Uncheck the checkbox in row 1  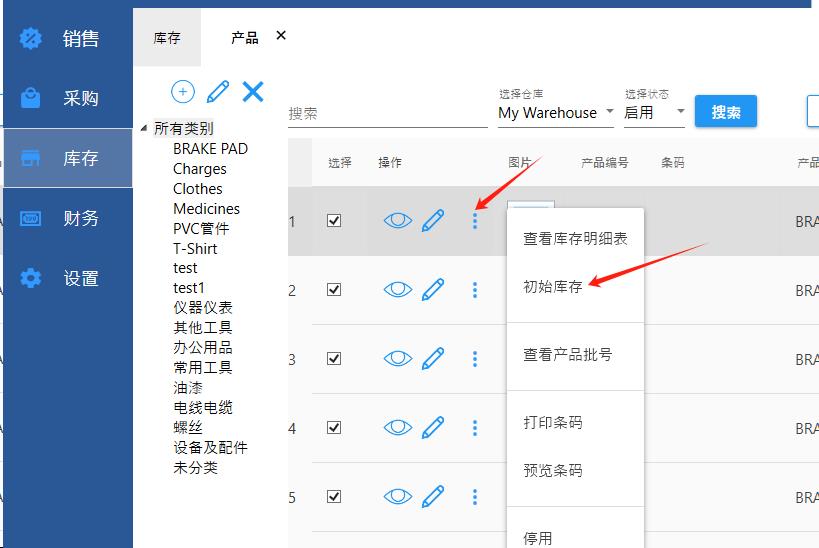click(334, 221)
